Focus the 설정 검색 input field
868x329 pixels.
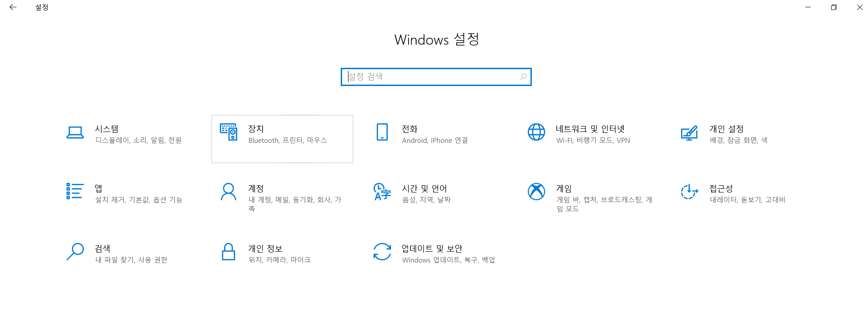coord(436,77)
